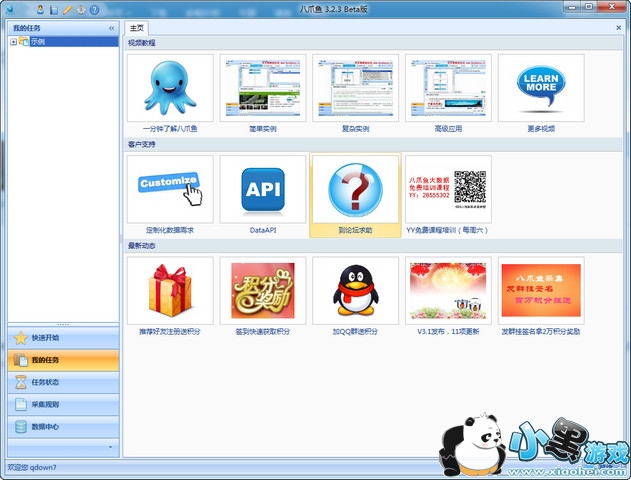Click the QQ penguin group tile
Image resolution: width=631 pixels, height=480 pixels.
coord(355,290)
